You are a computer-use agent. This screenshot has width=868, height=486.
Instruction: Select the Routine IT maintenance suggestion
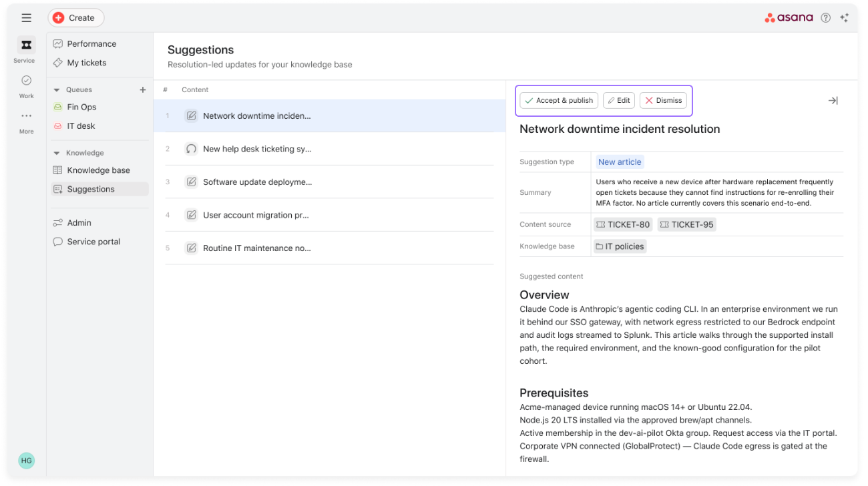(330, 248)
